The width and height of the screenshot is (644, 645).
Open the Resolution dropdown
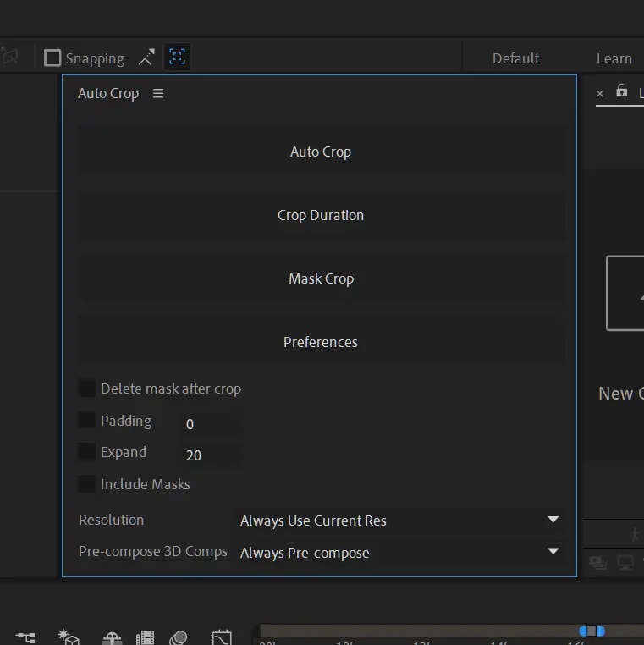pyautogui.click(x=398, y=521)
